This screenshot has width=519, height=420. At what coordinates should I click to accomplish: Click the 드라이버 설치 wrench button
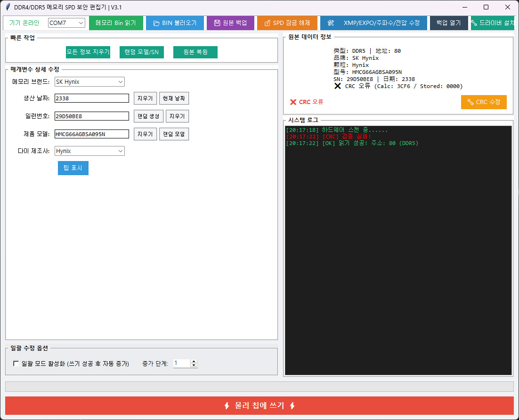[493, 23]
